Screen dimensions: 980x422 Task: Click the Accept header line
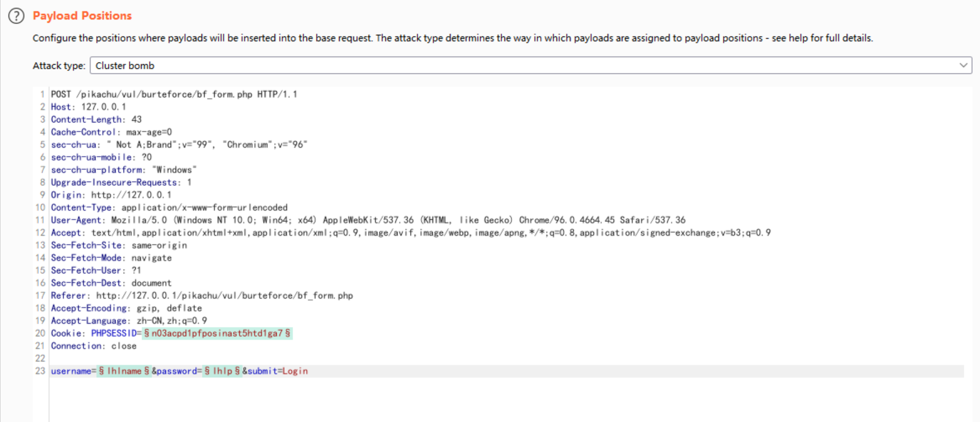[411, 233]
